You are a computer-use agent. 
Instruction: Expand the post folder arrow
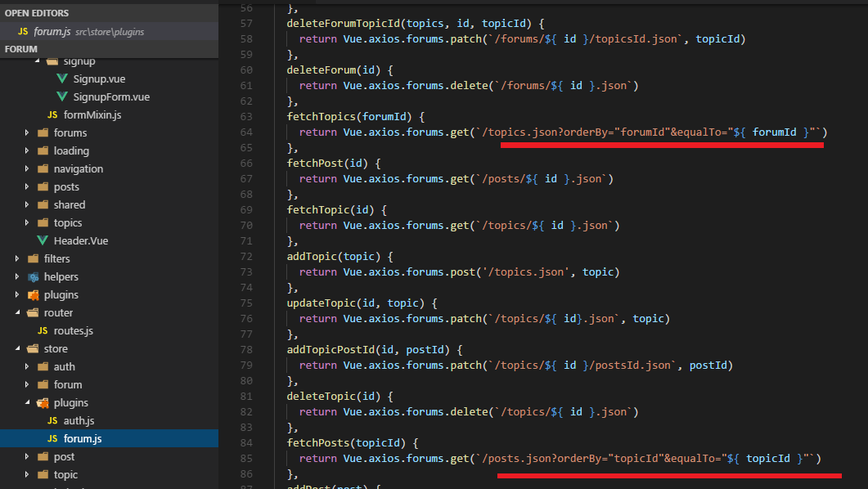pos(26,456)
